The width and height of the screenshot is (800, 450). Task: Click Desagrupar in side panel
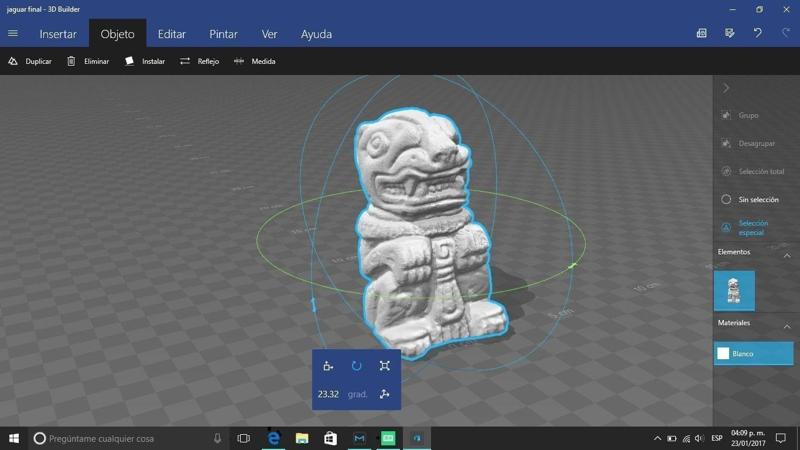point(748,143)
